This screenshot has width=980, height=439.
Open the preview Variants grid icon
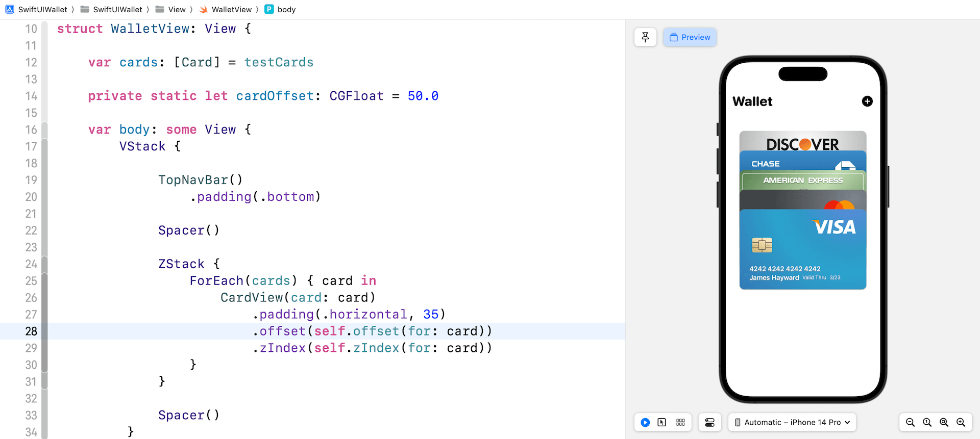[680, 422]
